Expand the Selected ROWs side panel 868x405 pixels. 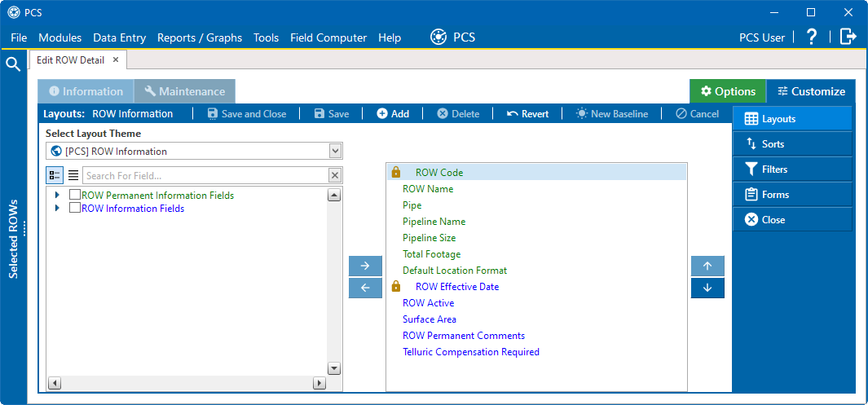13,239
